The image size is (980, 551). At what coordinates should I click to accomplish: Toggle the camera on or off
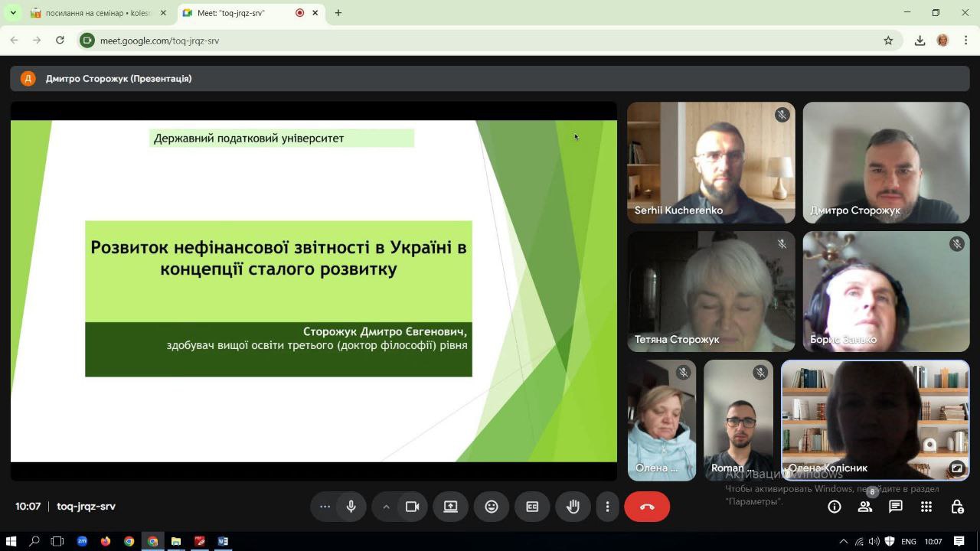[413, 507]
